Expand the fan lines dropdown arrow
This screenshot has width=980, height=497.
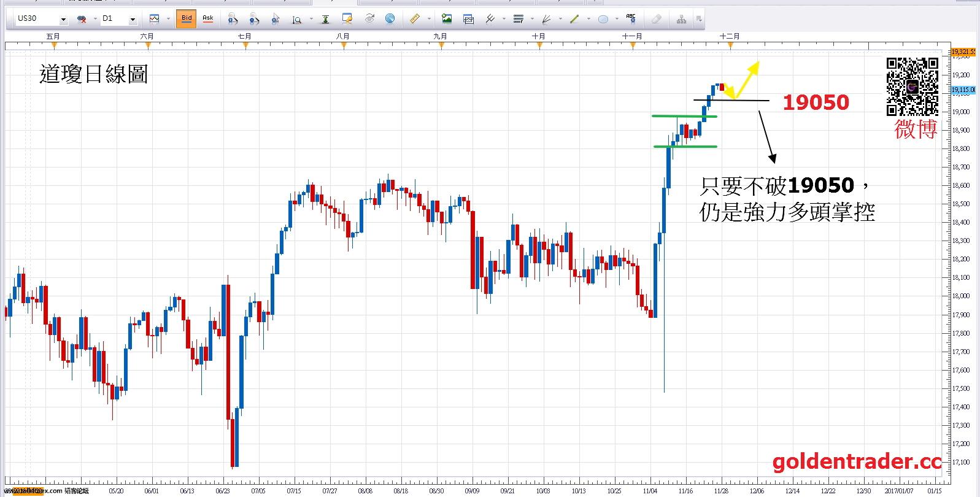(x=560, y=20)
